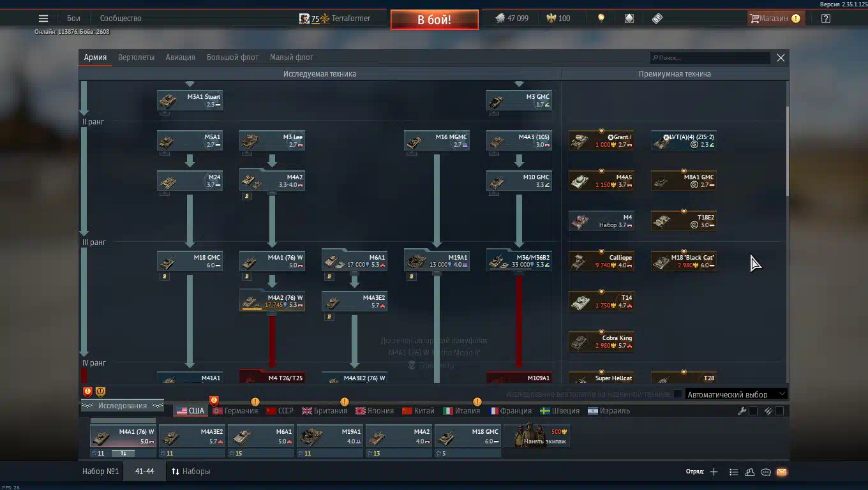Open the Battle Pass BP icon

tap(657, 19)
